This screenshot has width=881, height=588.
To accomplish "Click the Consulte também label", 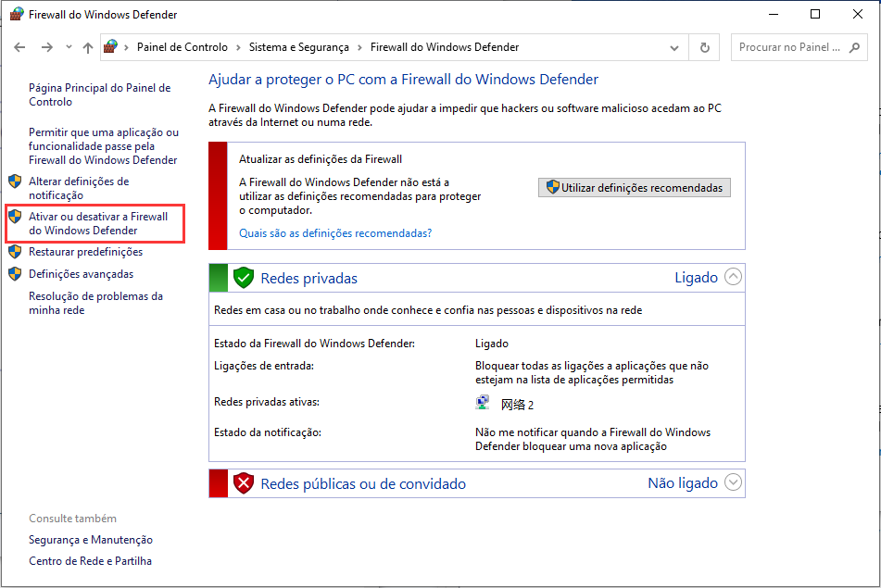I will pyautogui.click(x=72, y=519).
